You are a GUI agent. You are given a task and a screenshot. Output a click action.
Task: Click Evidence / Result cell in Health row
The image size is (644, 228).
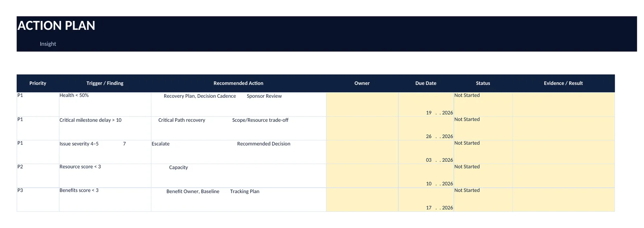click(563, 105)
